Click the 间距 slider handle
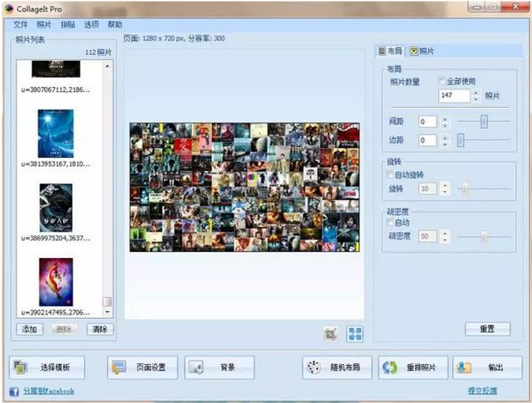The height and width of the screenshot is (403, 532). tap(484, 121)
